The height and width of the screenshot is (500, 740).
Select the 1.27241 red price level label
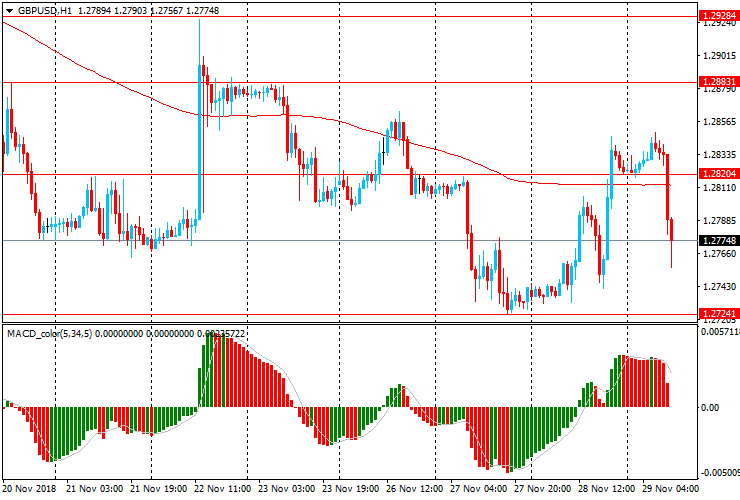point(719,314)
